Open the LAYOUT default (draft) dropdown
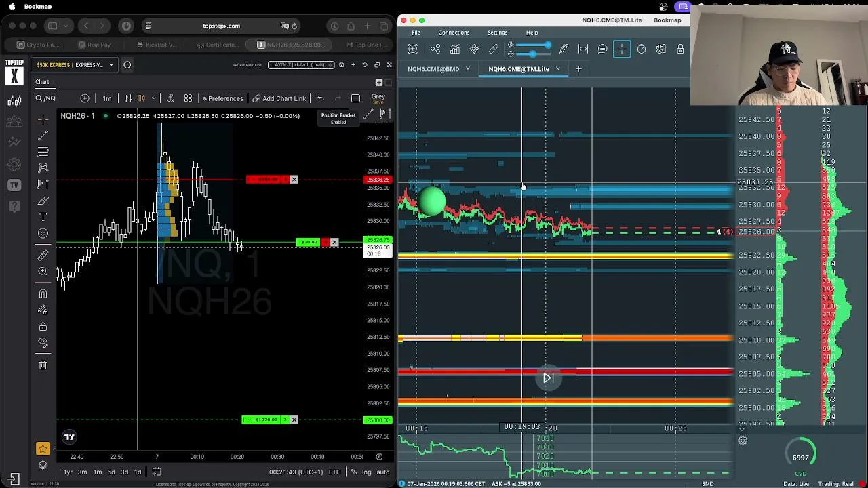The height and width of the screenshot is (488, 868). click(x=300, y=65)
